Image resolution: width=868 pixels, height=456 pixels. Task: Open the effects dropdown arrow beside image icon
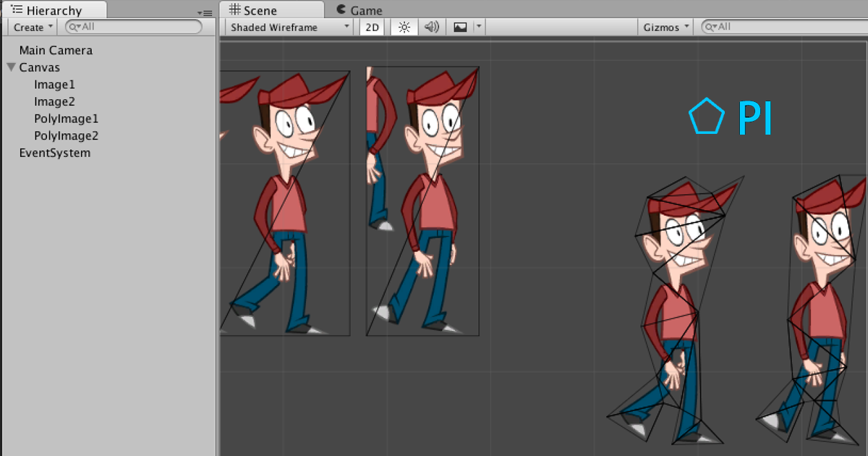click(478, 27)
